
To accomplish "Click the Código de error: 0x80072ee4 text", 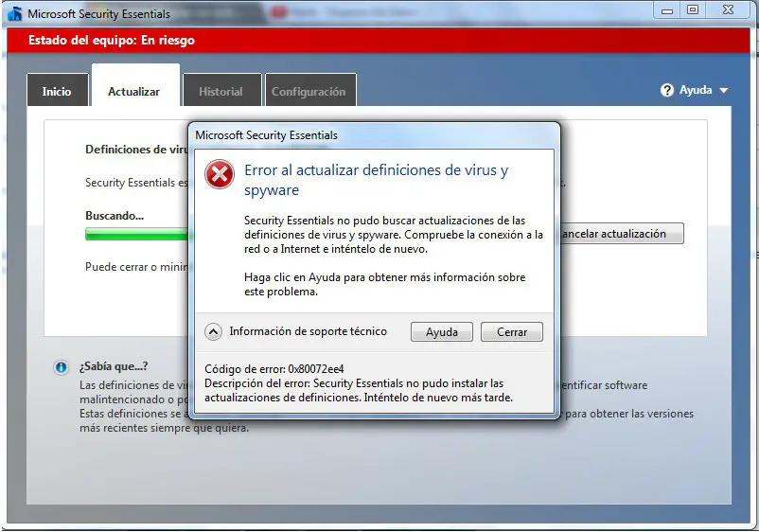I will (274, 369).
